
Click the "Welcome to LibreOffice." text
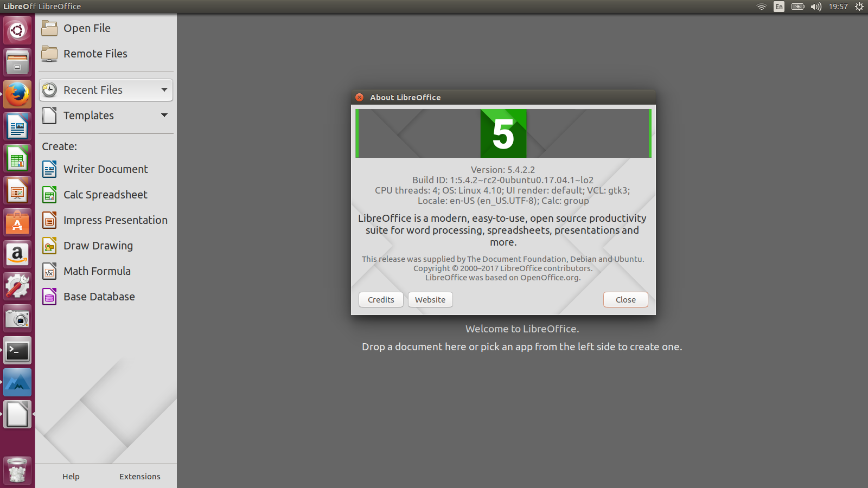[x=522, y=329]
